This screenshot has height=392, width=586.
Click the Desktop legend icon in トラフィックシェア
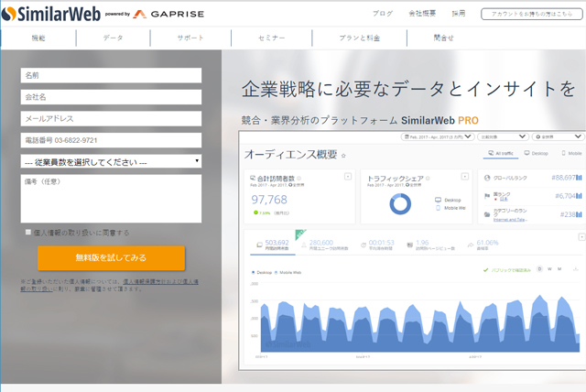click(438, 200)
